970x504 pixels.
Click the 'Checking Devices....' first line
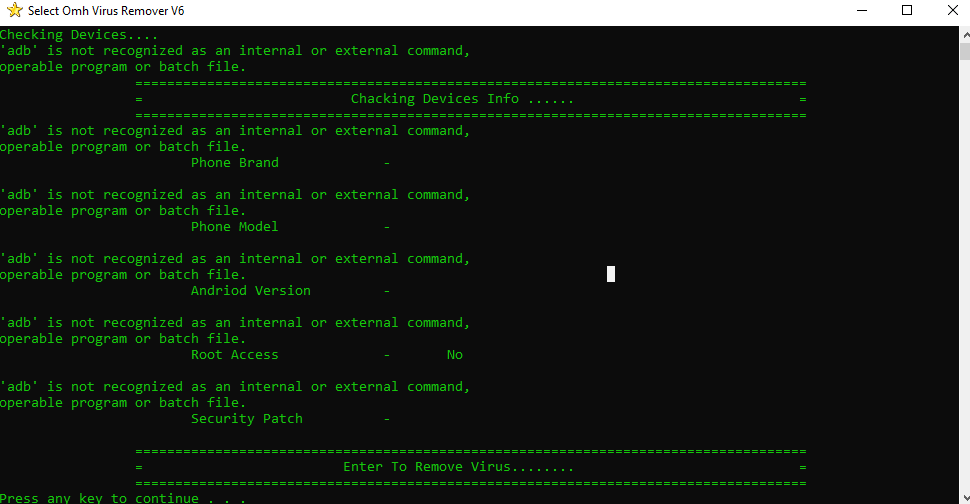click(79, 35)
